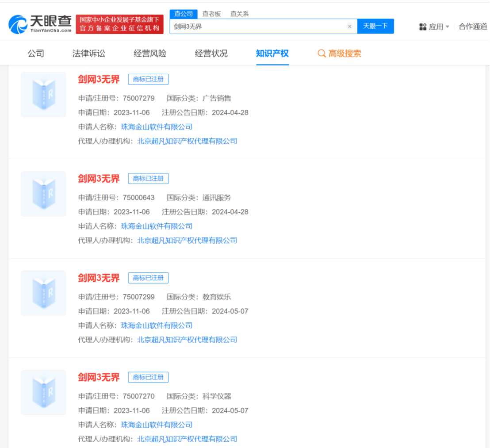Click 商标已注册 tag in 科学仪器 entry

tap(149, 377)
